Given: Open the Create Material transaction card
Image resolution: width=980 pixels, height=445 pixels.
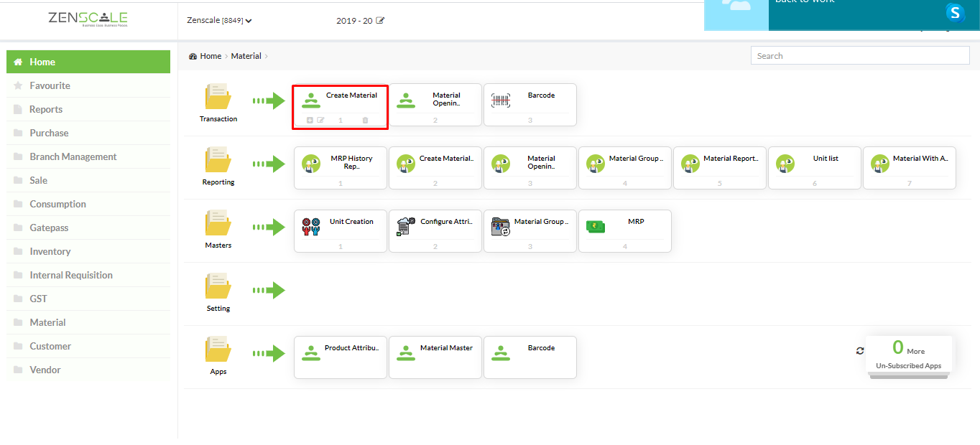Looking at the screenshot, I should pos(340,106).
